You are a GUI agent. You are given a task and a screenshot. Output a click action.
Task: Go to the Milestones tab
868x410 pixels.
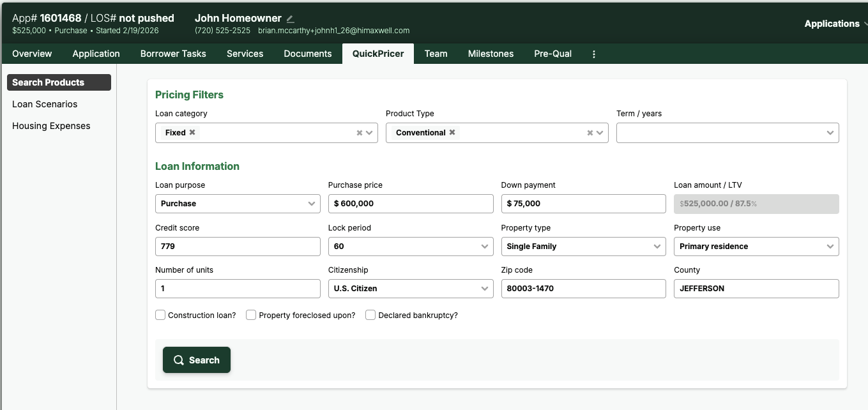point(491,54)
